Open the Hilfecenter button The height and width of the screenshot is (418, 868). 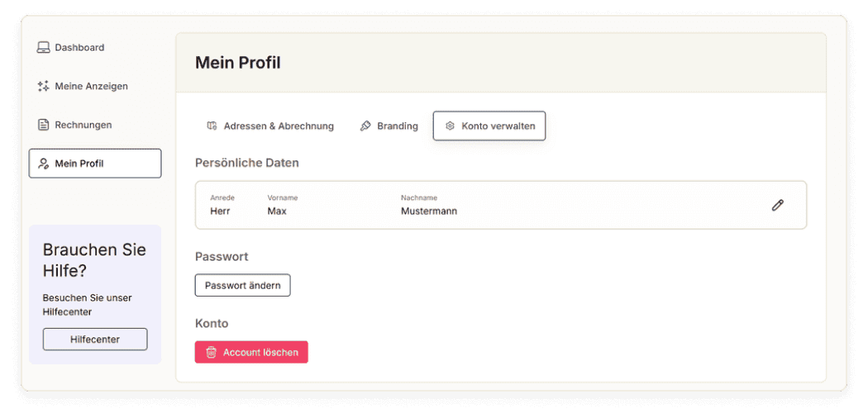[x=95, y=340]
